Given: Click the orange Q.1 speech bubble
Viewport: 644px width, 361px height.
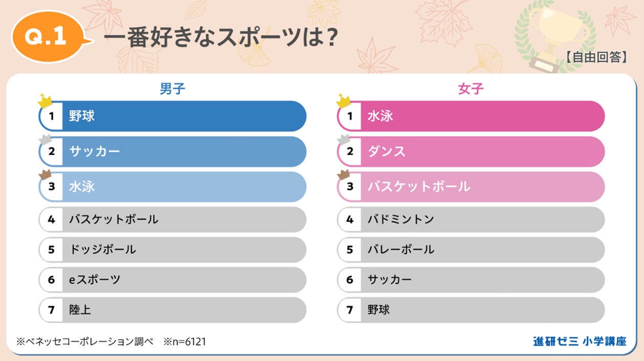Looking at the screenshot, I should [x=48, y=37].
